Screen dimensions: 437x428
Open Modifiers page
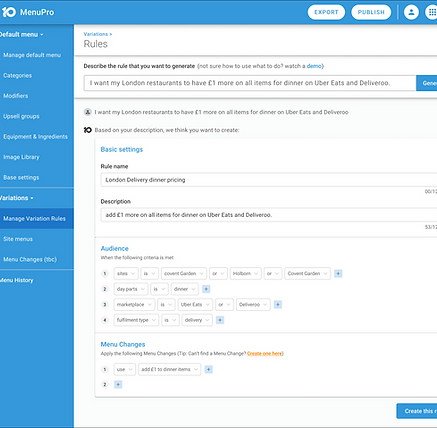tap(16, 96)
